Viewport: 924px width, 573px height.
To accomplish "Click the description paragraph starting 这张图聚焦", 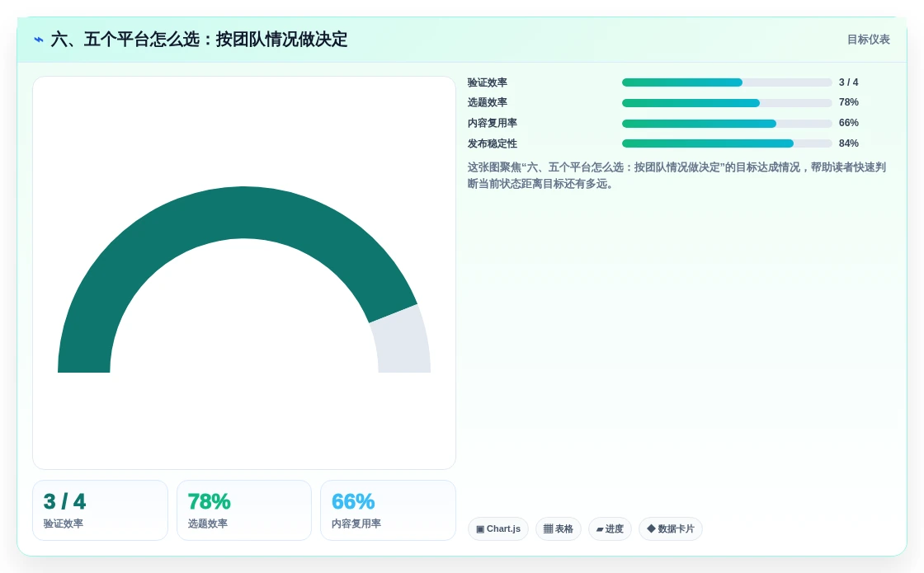I will tap(676, 176).
